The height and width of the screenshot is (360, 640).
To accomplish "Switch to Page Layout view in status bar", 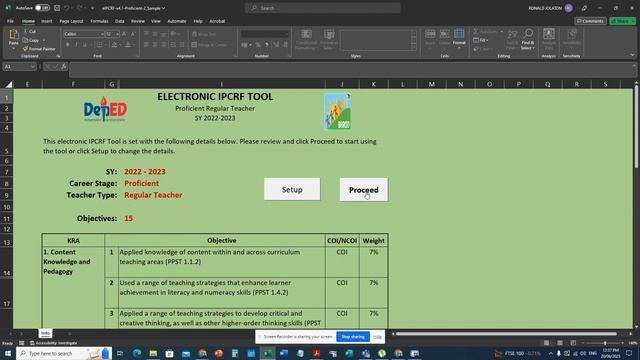I will click(560, 343).
